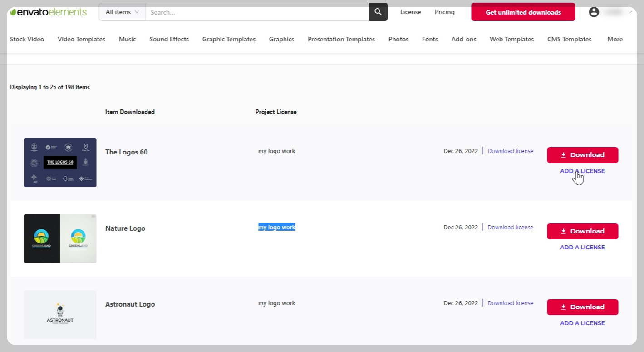Open Graphics category
Screen dimensions: 644x352
tap(282, 39)
